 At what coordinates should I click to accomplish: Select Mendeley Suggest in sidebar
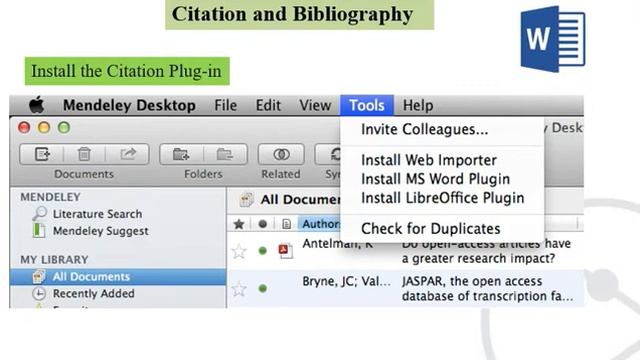coord(100,231)
